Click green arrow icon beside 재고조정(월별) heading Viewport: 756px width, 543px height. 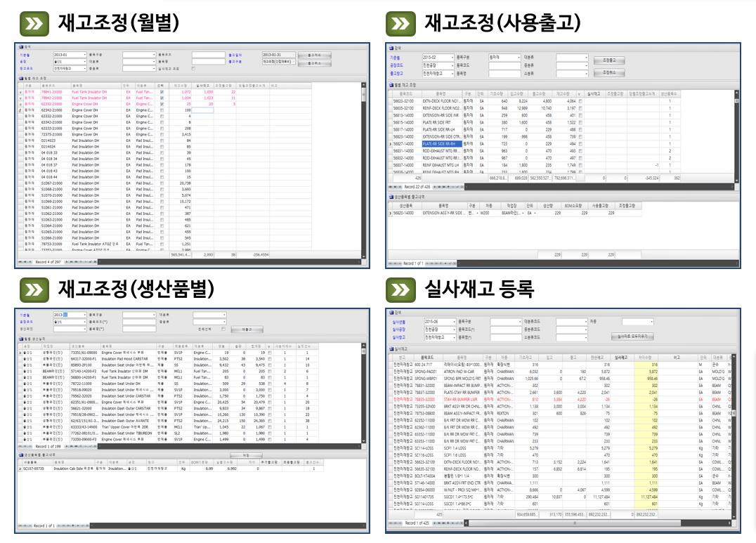34,23
